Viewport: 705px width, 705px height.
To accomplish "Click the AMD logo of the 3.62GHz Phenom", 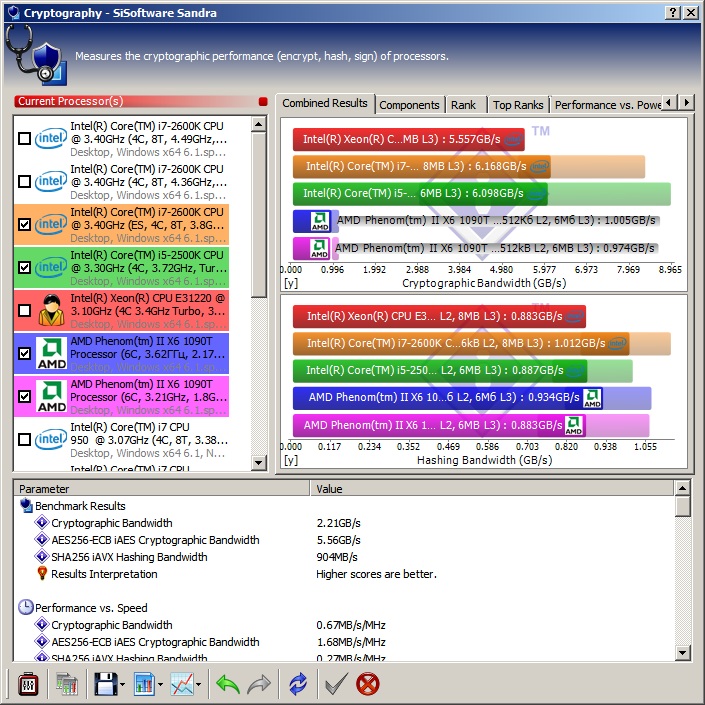I will (x=51, y=353).
